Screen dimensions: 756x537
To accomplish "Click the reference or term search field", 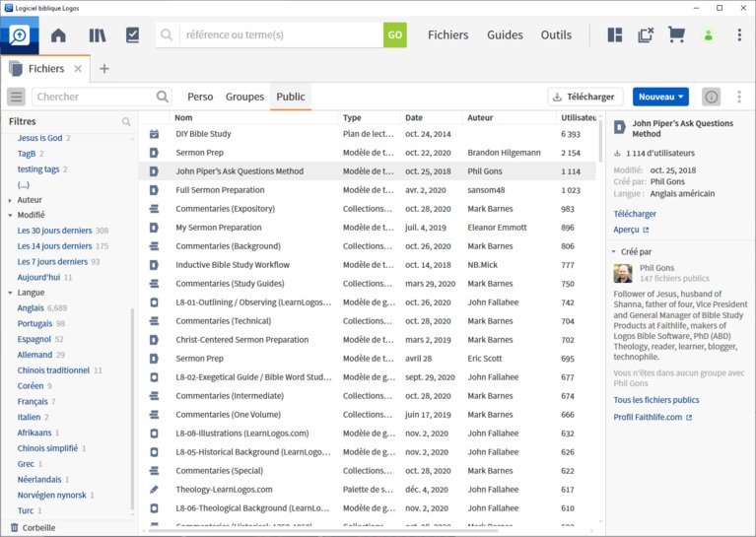I will point(282,34).
